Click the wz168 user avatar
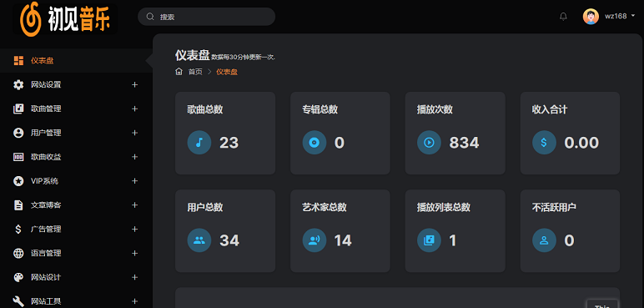The height and width of the screenshot is (308, 644). pyautogui.click(x=591, y=17)
